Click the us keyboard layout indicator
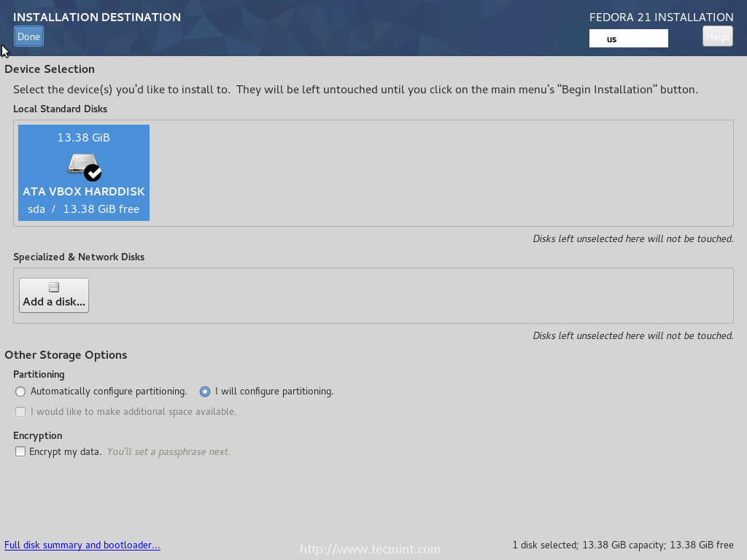The width and height of the screenshot is (747, 560). click(x=628, y=39)
